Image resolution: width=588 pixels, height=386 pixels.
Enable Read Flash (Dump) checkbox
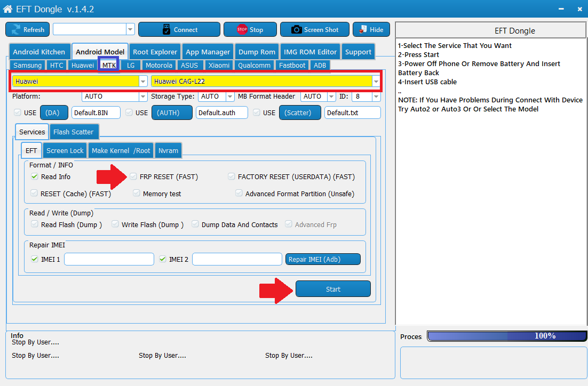click(x=35, y=224)
